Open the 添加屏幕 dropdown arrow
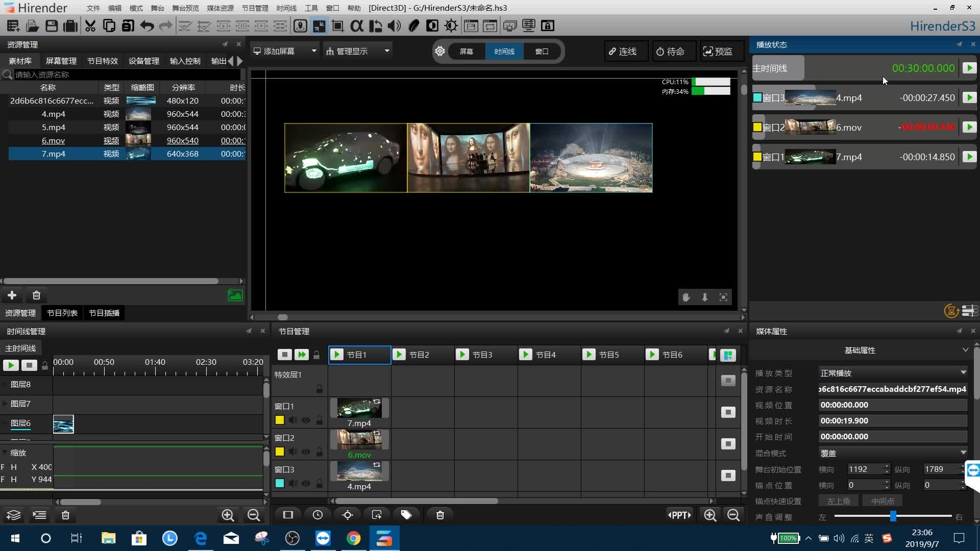This screenshot has width=980, height=551. [x=314, y=51]
